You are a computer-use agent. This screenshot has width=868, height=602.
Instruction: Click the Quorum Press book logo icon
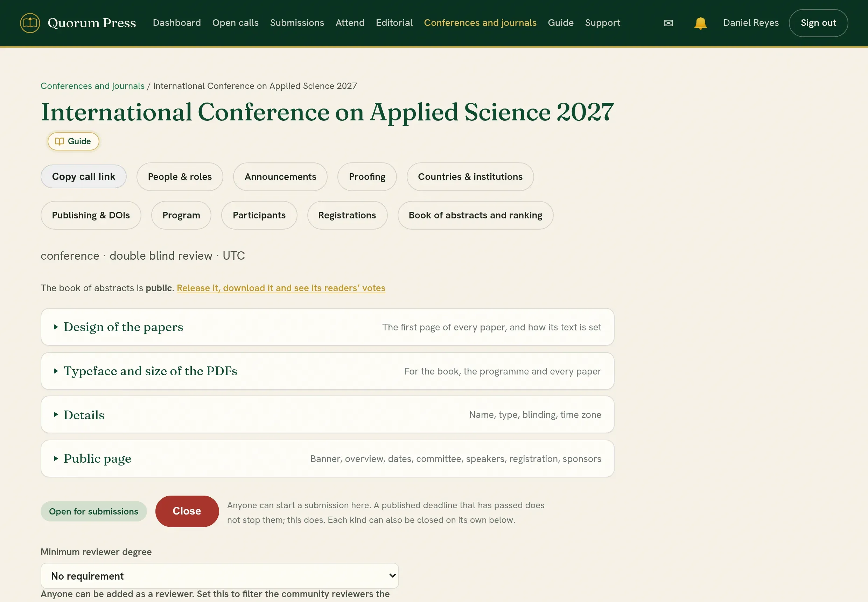(x=30, y=23)
